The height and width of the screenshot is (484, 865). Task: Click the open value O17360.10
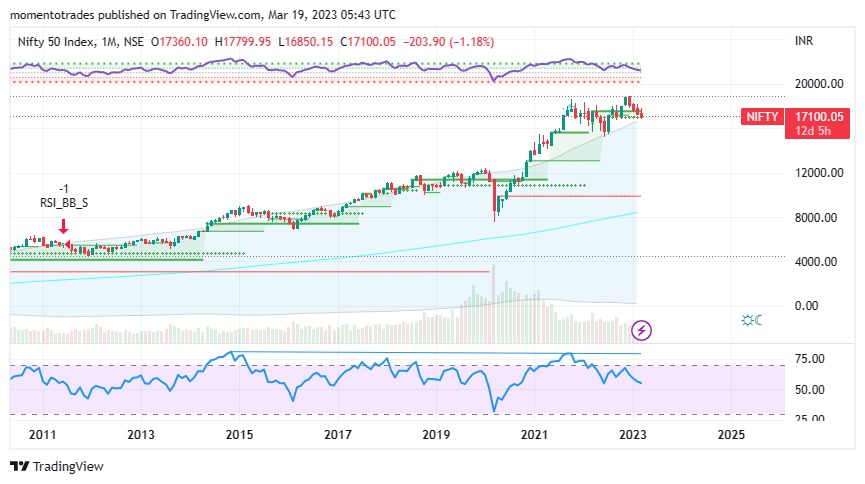tap(179, 42)
